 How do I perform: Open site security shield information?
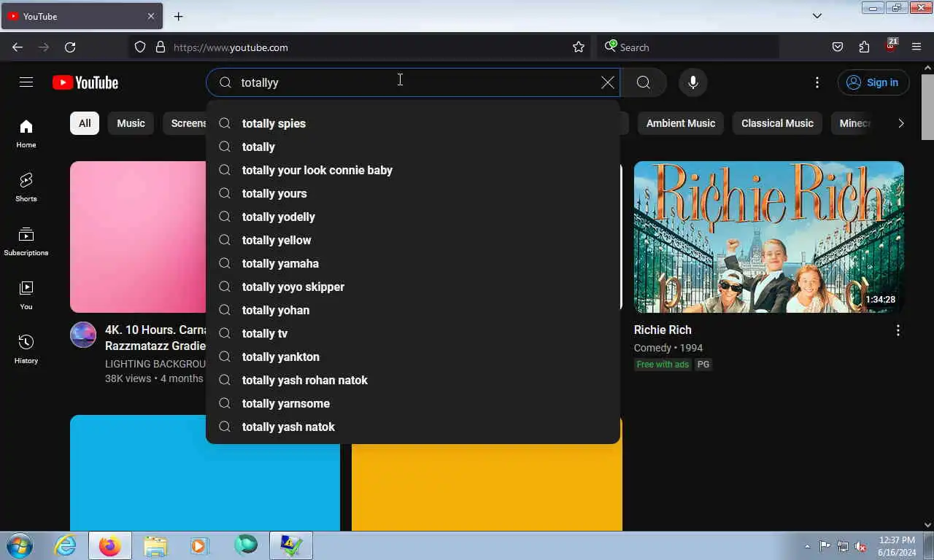pos(140,47)
